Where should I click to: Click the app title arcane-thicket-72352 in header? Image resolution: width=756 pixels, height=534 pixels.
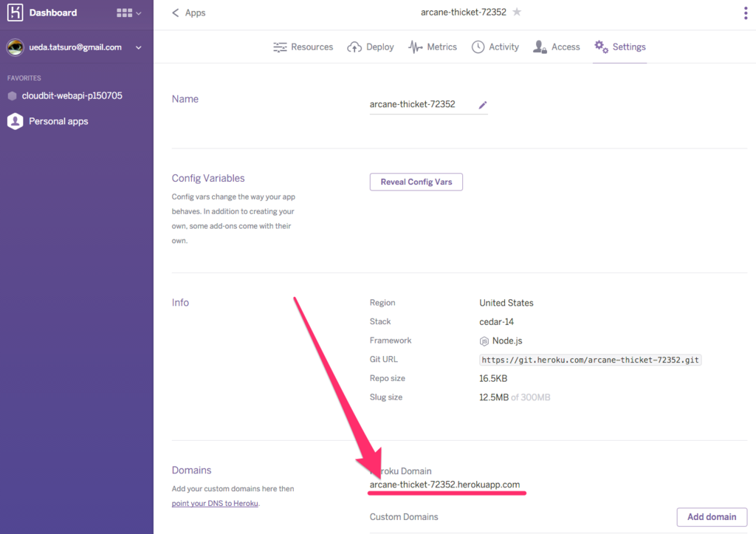[x=464, y=12]
